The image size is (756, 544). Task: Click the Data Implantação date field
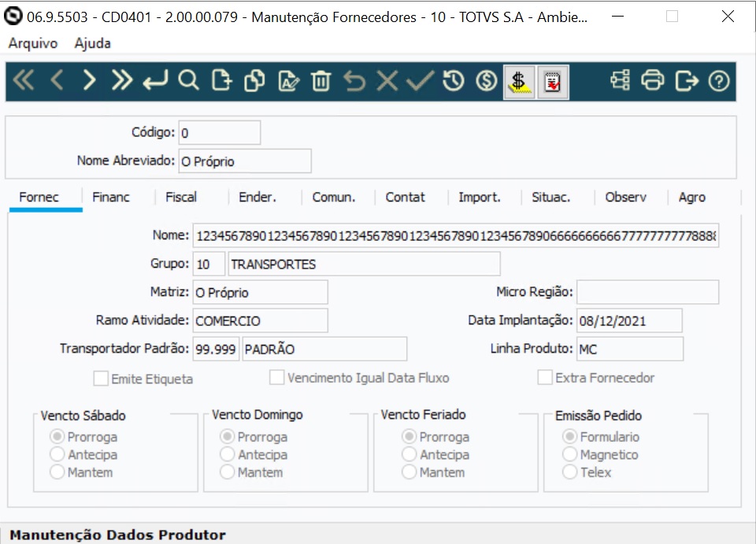pos(630,320)
